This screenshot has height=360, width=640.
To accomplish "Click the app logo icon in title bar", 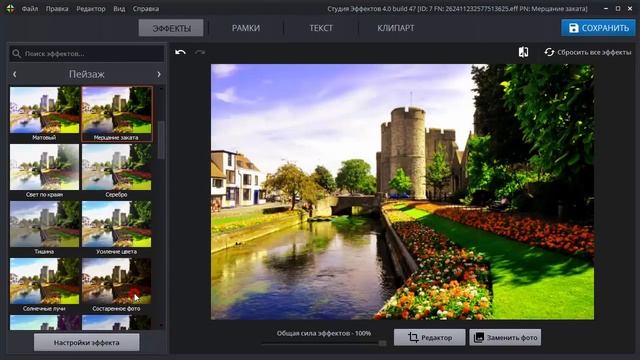I will [10, 8].
